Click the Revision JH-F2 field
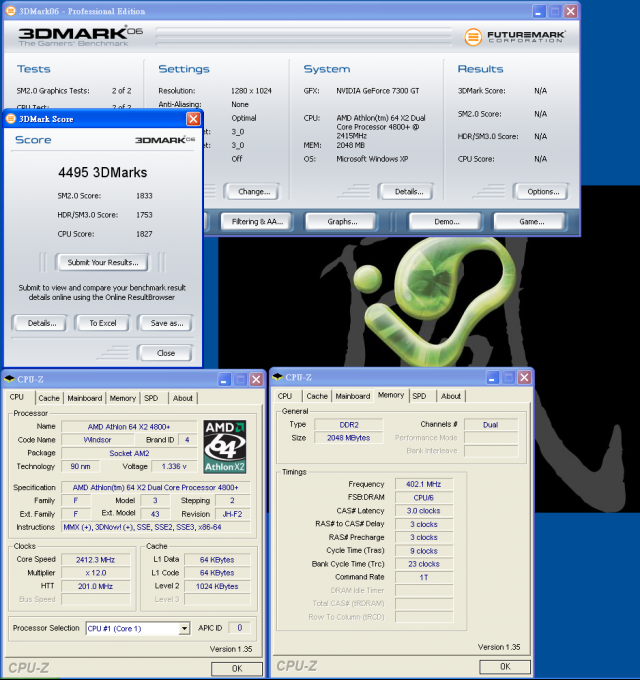 [232, 514]
